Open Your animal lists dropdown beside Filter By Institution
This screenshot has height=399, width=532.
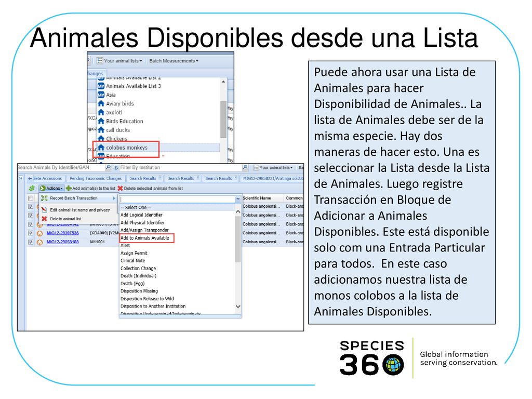click(x=273, y=168)
